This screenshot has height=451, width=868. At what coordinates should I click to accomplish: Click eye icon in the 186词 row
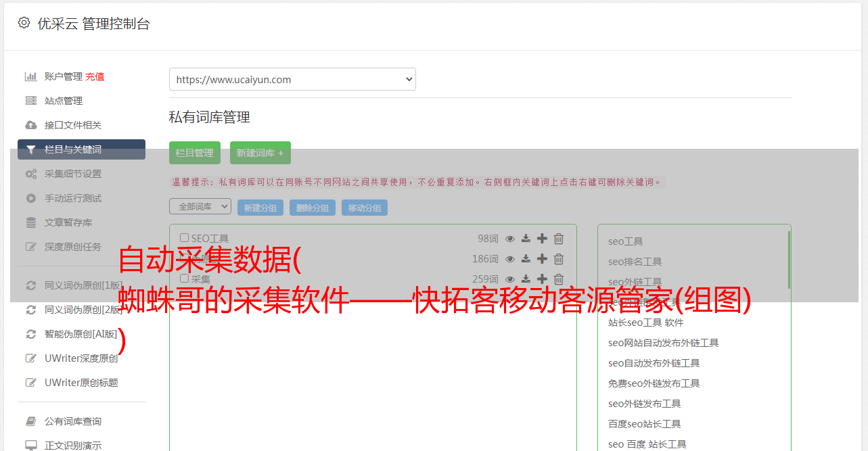click(x=510, y=258)
